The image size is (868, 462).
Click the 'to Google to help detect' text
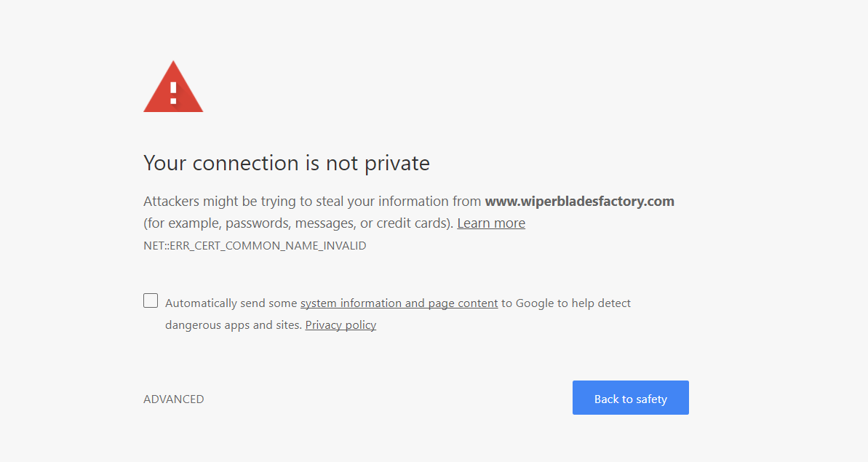(566, 303)
